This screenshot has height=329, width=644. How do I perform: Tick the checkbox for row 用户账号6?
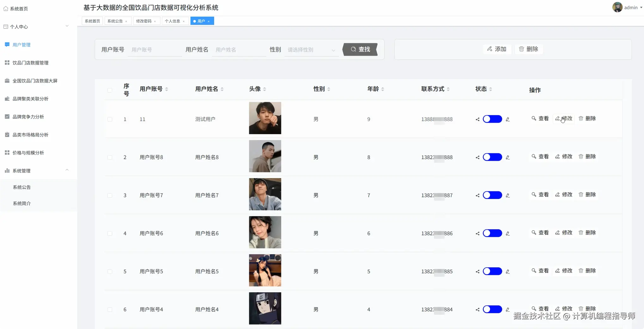(x=110, y=233)
